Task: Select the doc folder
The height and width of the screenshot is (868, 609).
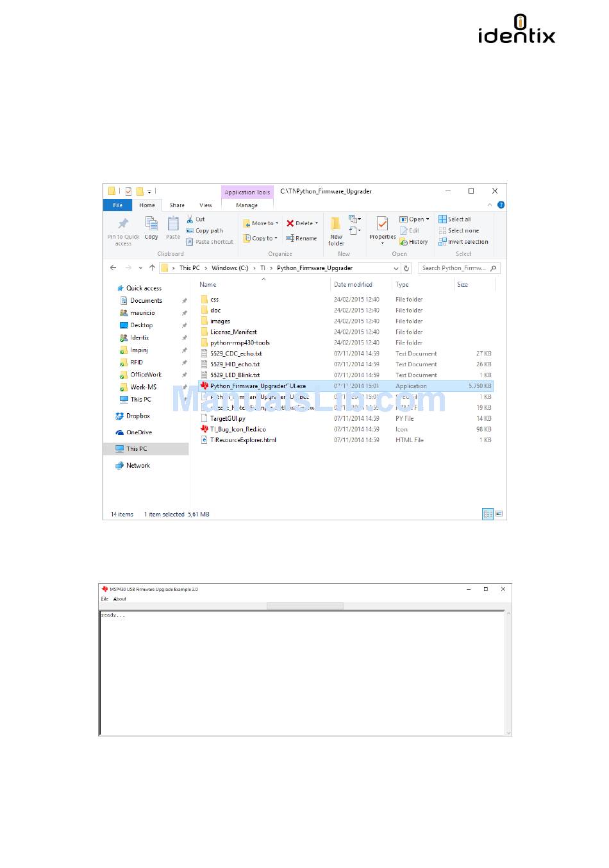Action: pos(210,311)
